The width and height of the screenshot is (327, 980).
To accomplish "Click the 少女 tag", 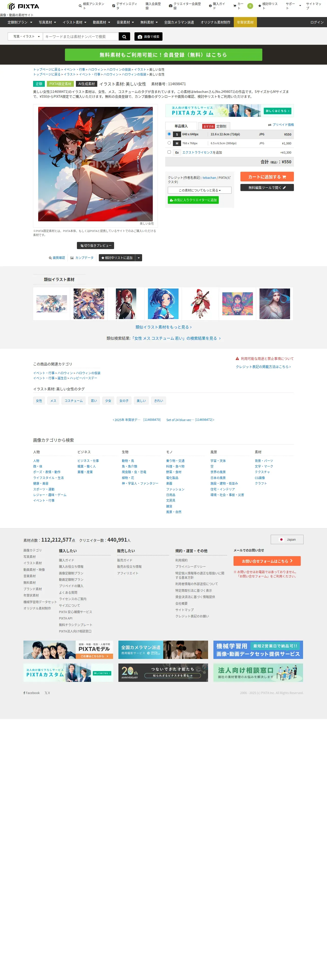I will click(x=108, y=401).
